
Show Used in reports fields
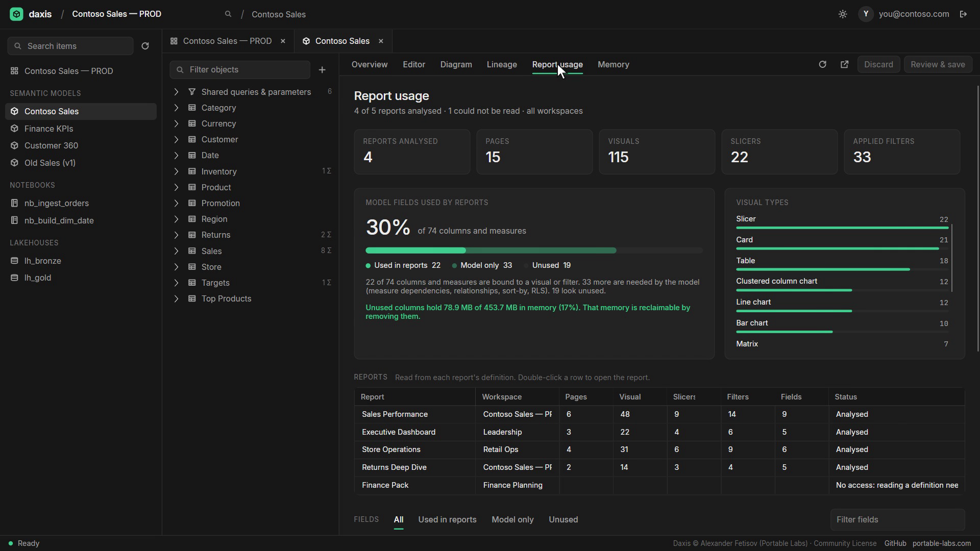pyautogui.click(x=447, y=519)
